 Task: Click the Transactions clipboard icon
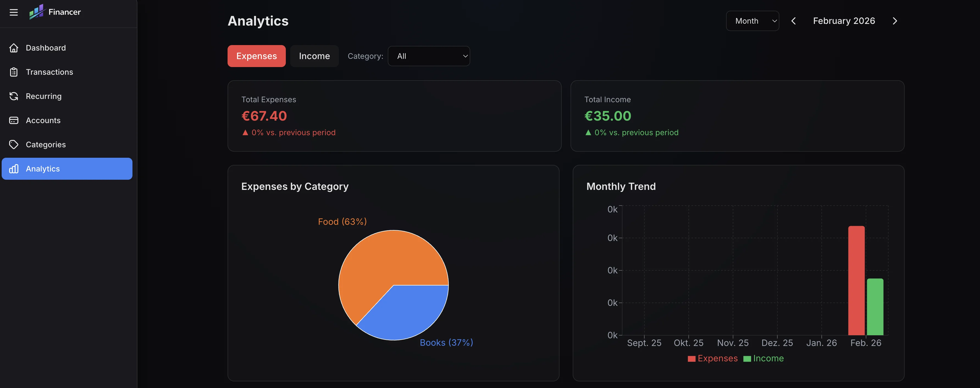(x=14, y=72)
